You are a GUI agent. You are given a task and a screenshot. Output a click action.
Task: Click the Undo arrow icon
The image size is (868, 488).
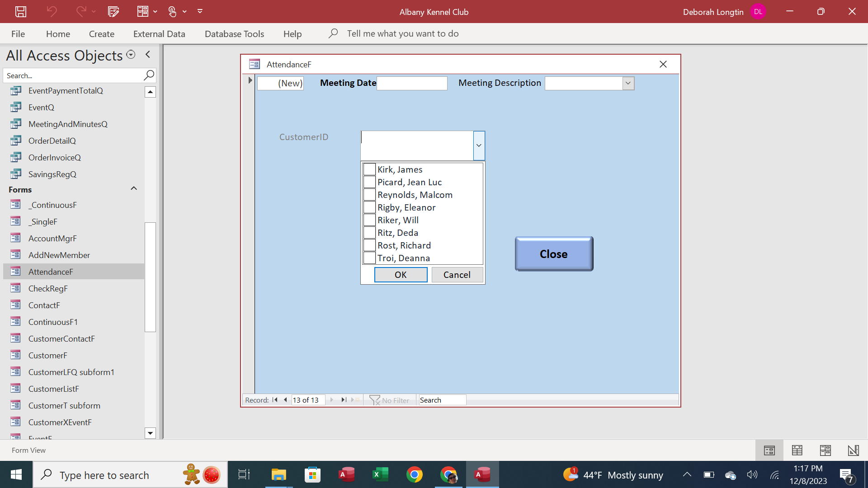click(52, 12)
